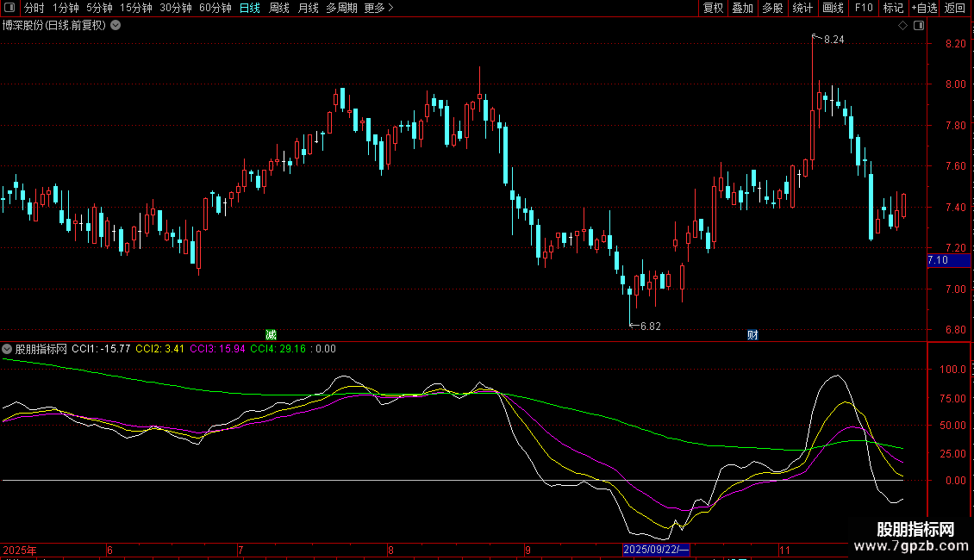Click the diamond marker icon above chart
This screenshot has height=560, width=974.
coord(902,26)
